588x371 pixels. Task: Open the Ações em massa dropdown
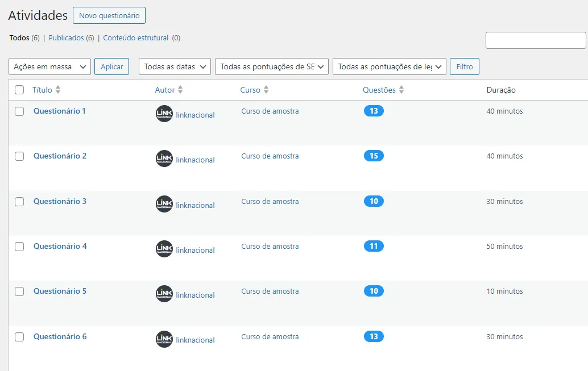click(x=50, y=66)
